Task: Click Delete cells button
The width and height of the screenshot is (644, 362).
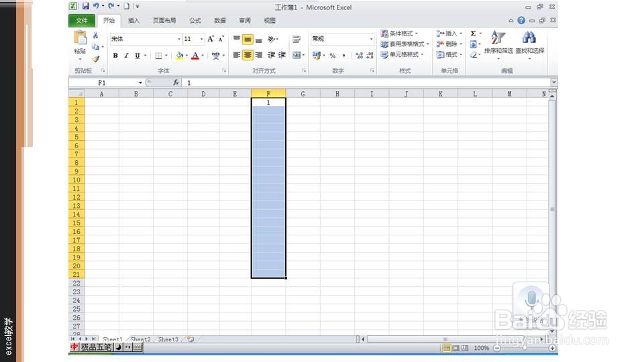Action: [449, 44]
